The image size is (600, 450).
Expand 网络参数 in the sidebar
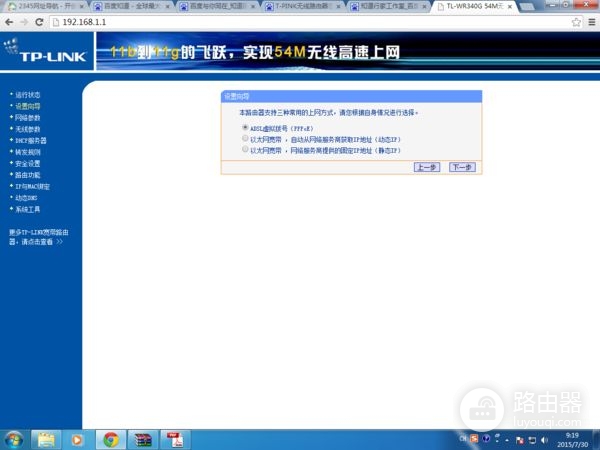pos(28,117)
